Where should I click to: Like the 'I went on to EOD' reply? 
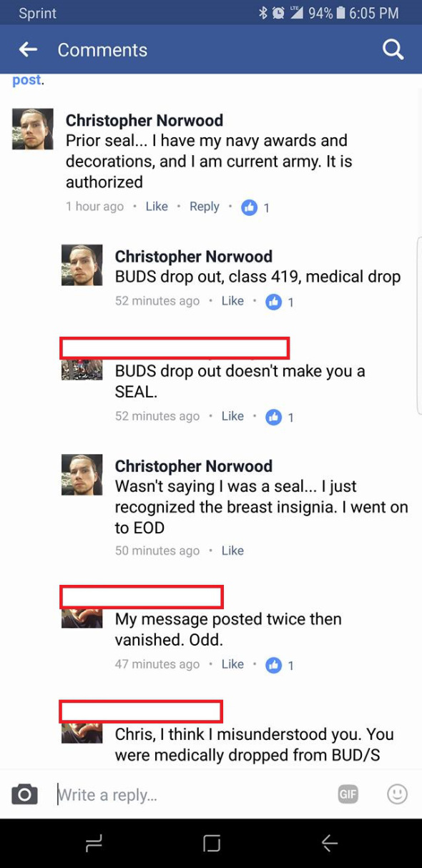(x=232, y=551)
